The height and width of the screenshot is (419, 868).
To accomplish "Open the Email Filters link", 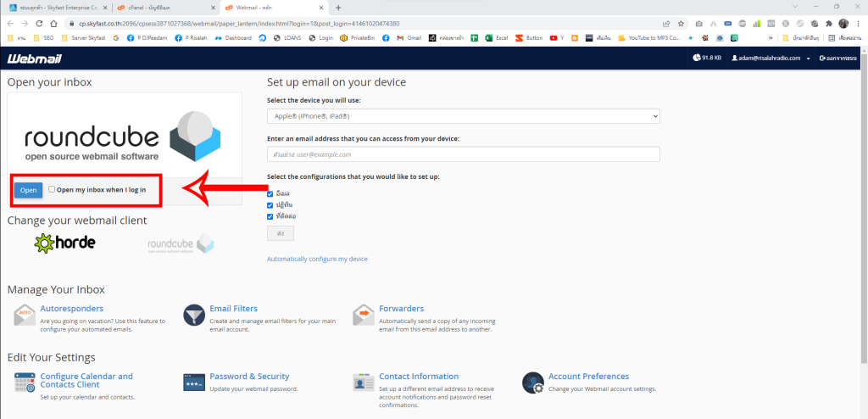I will pyautogui.click(x=234, y=309).
